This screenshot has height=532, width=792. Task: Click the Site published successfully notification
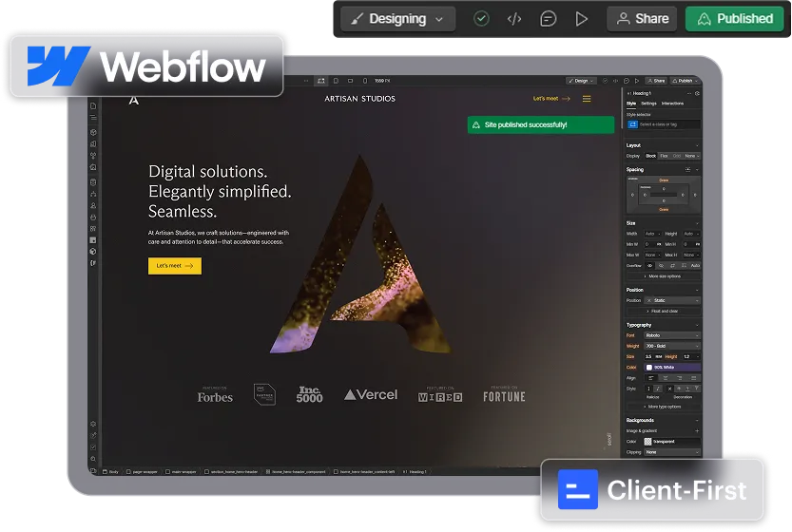point(541,124)
